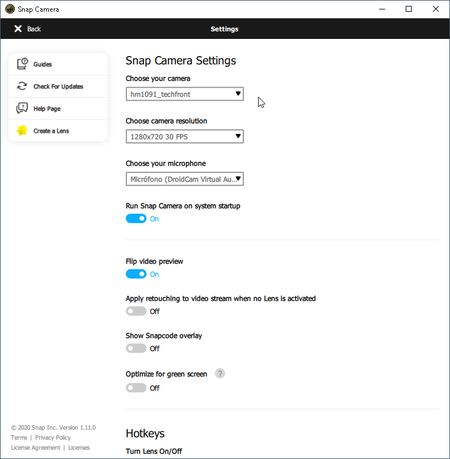This screenshot has width=450, height=459.
Task: Click the Guides book icon in the sidebar
Action: coord(22,64)
